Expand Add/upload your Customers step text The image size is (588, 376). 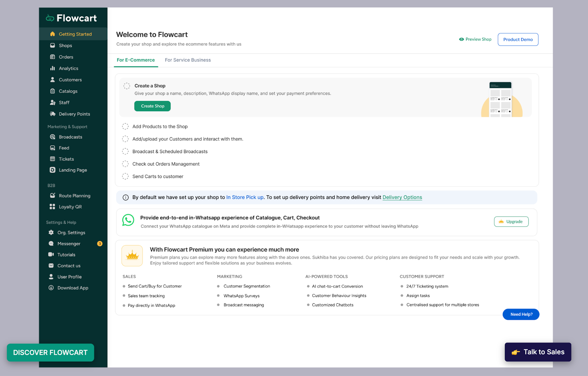[188, 139]
